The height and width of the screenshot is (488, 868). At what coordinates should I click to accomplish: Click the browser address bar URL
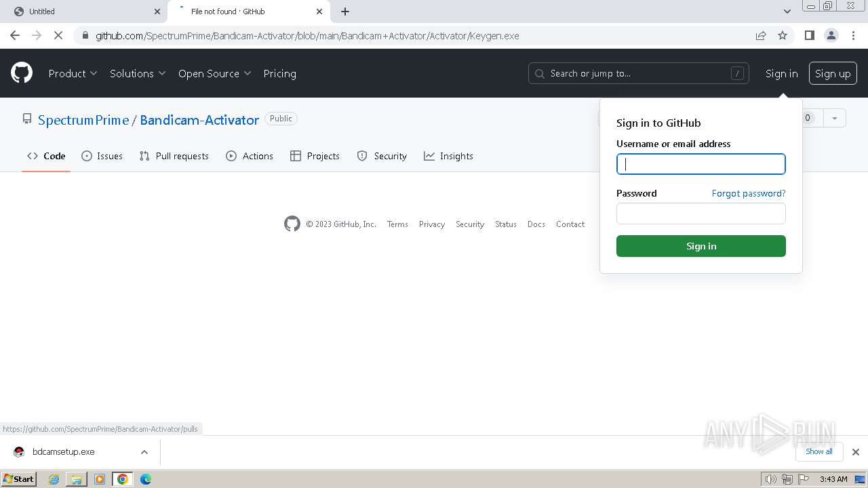pos(307,35)
